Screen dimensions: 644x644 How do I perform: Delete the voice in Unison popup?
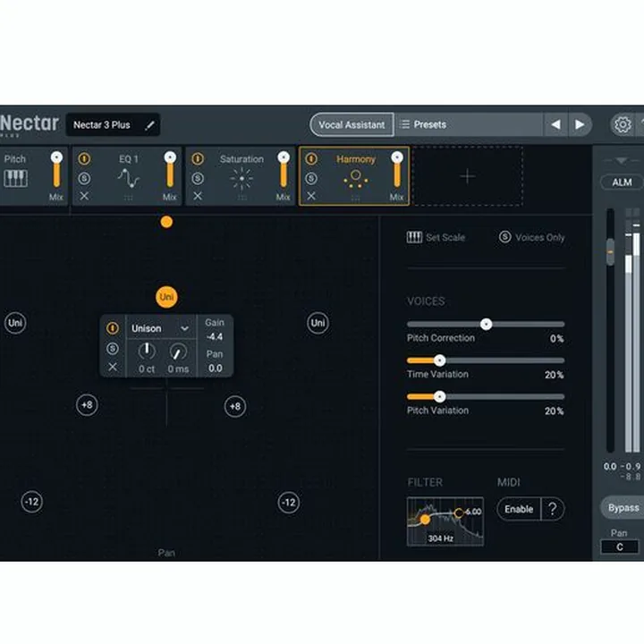pos(113,367)
